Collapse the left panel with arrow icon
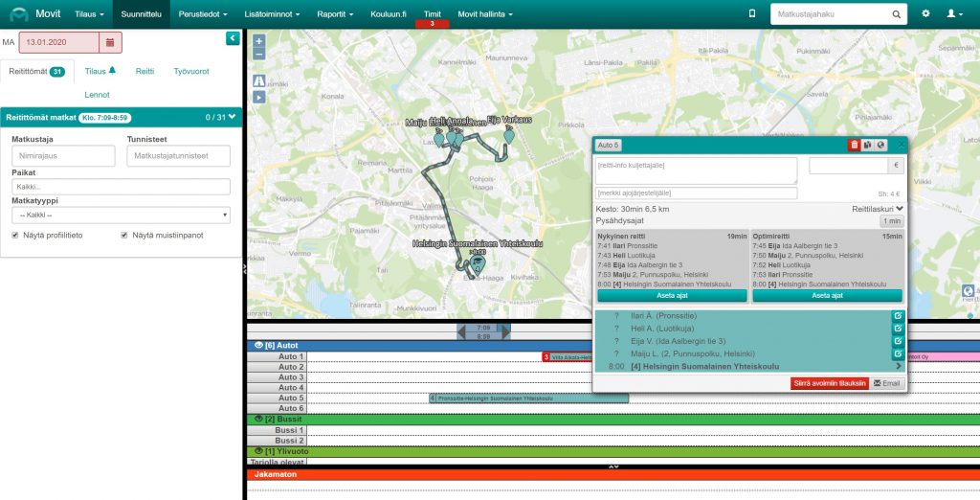This screenshot has width=980, height=500. [x=233, y=37]
